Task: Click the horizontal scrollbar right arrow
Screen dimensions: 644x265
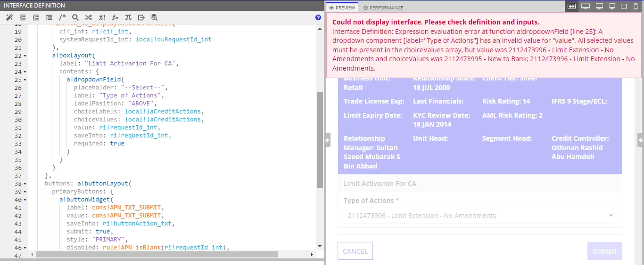Action: click(312, 255)
